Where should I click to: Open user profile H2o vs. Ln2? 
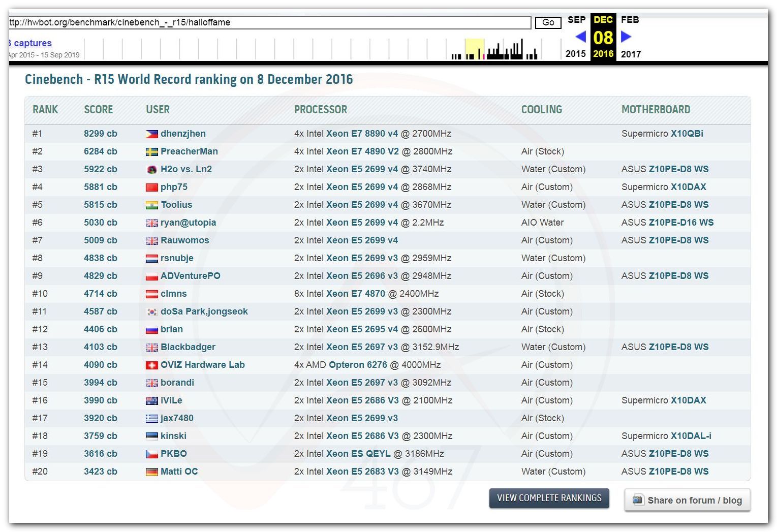[x=186, y=169]
